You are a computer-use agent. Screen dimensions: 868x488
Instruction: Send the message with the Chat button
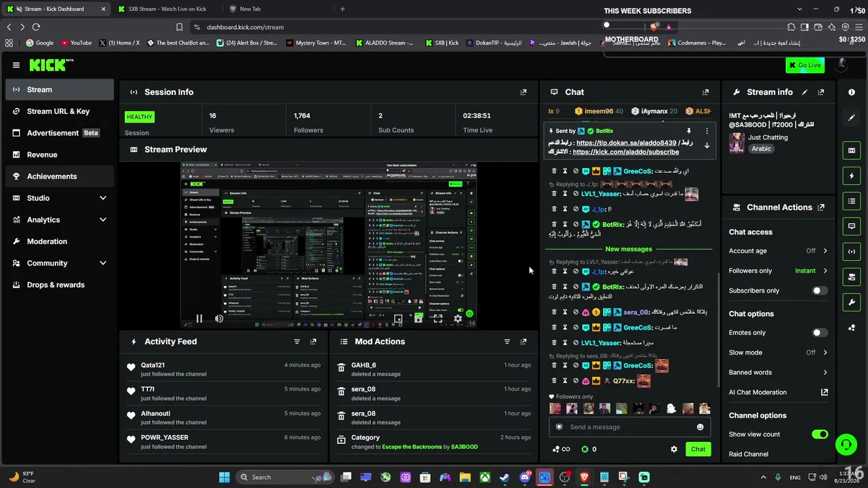pyautogui.click(x=698, y=449)
